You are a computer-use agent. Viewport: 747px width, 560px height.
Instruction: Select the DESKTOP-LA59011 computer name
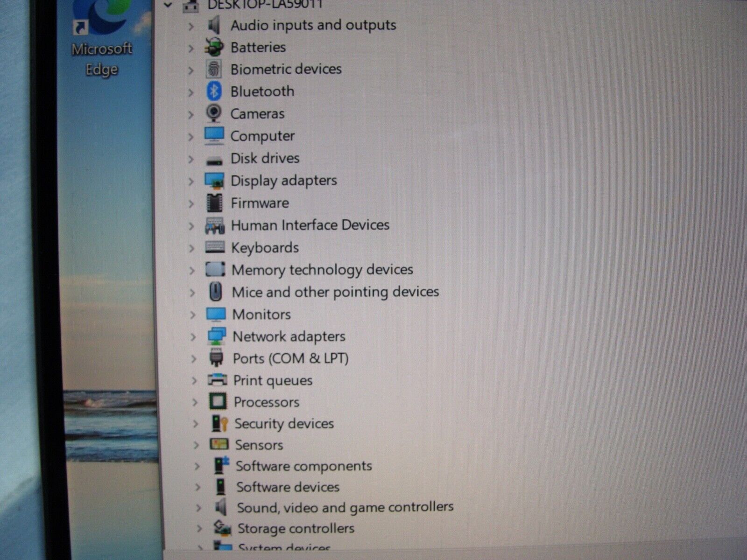[x=265, y=5]
